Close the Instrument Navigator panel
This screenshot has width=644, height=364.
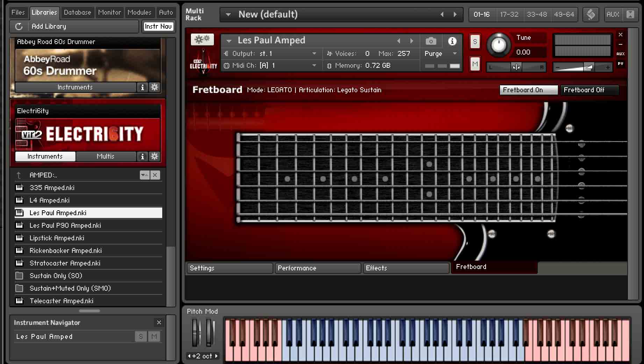tap(159, 322)
